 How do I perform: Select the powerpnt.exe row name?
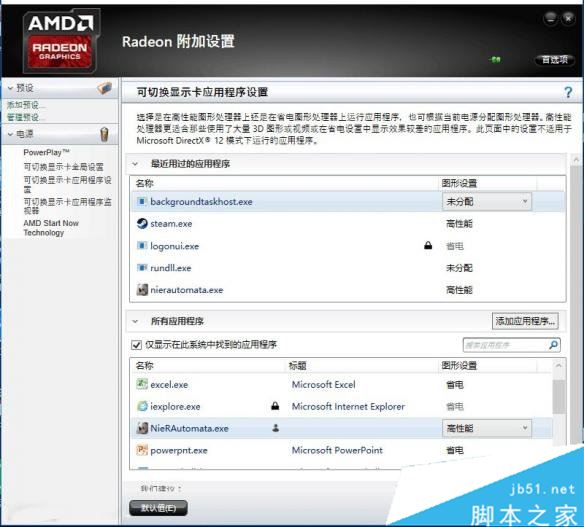[x=179, y=451]
